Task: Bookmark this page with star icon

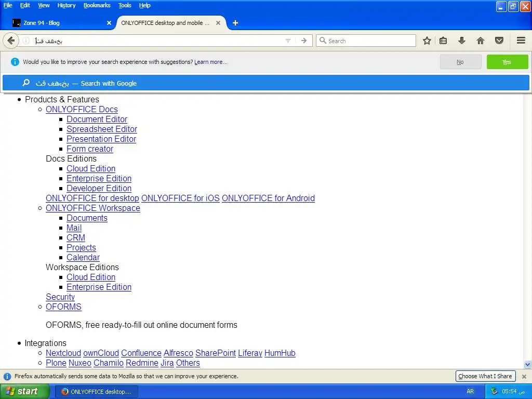Action: click(x=427, y=41)
